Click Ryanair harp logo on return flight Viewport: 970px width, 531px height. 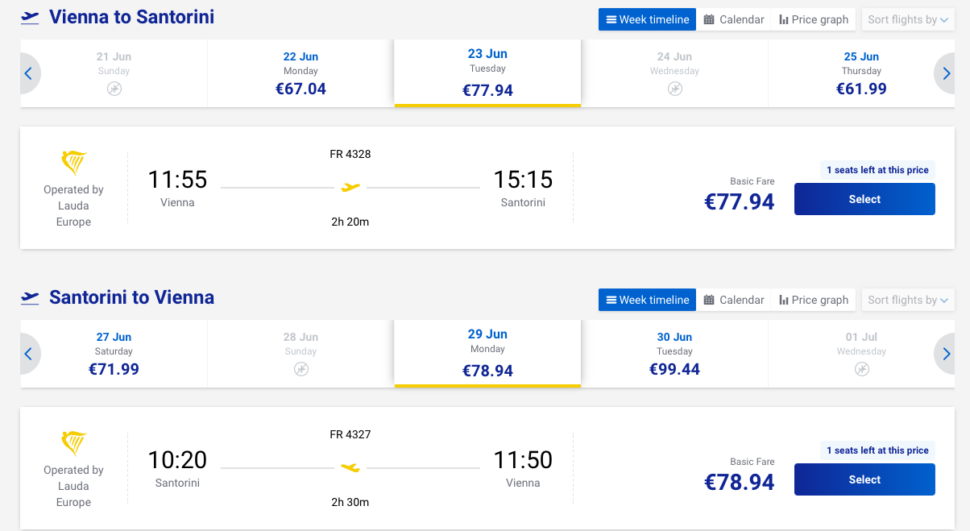pyautogui.click(x=73, y=443)
